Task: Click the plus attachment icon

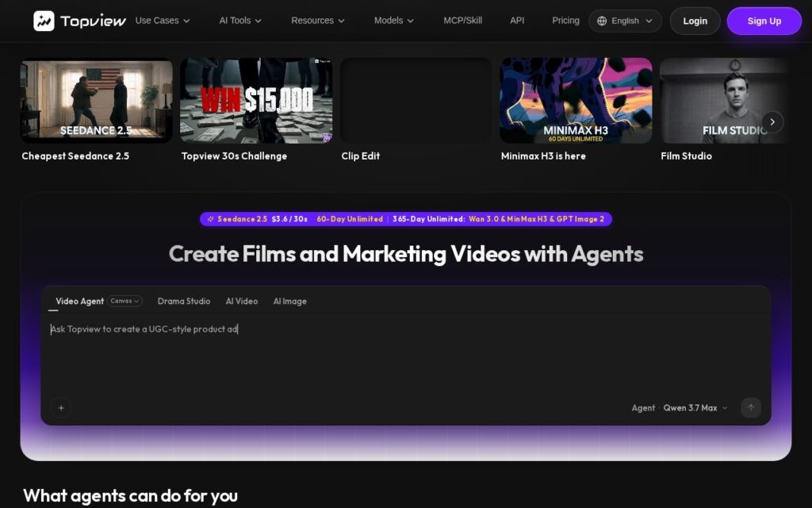Action: coord(61,408)
